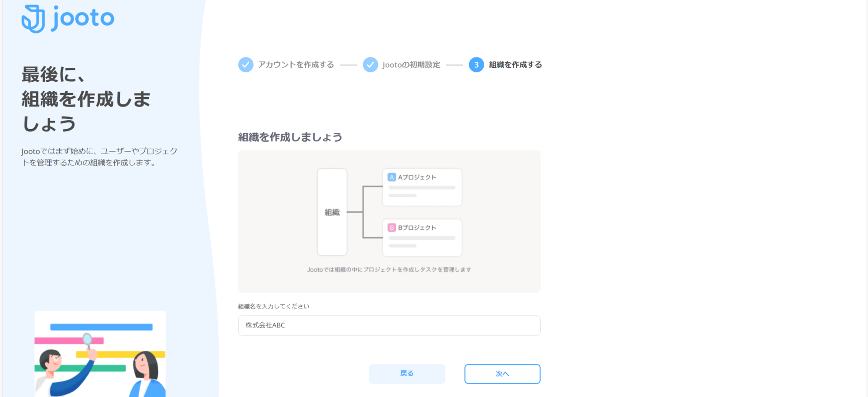Select the 組織を作成する step label

pyautogui.click(x=515, y=65)
